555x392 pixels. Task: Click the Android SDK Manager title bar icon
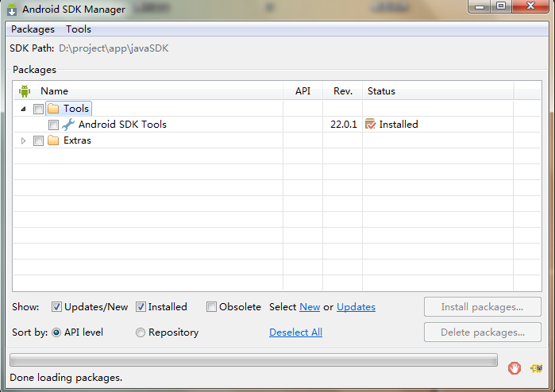(12, 10)
